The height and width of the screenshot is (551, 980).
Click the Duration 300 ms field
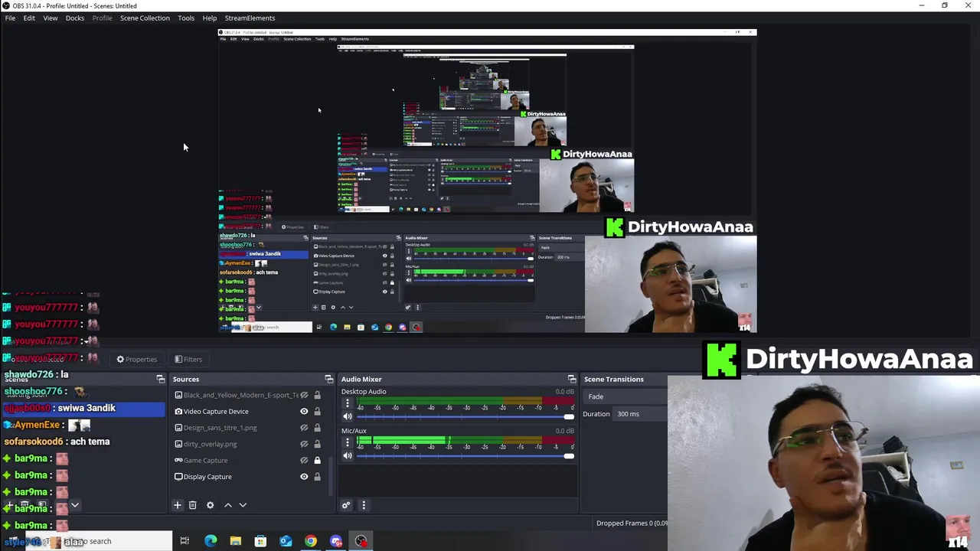(640, 414)
